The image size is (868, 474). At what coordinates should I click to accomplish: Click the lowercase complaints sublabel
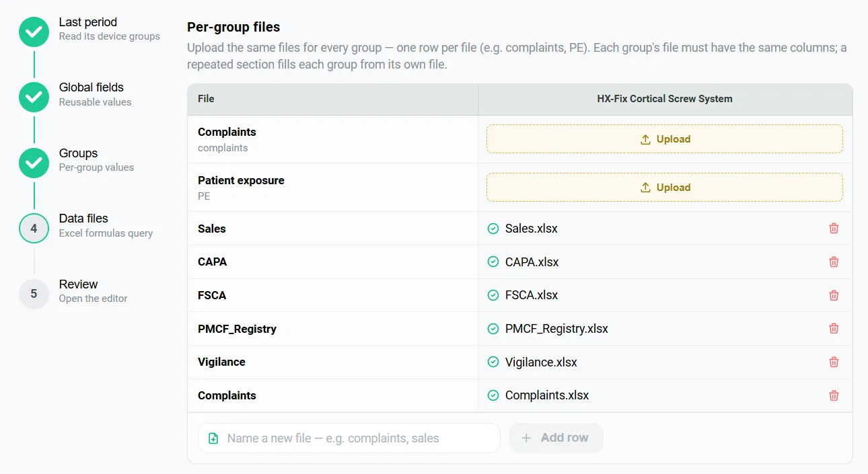tap(223, 148)
